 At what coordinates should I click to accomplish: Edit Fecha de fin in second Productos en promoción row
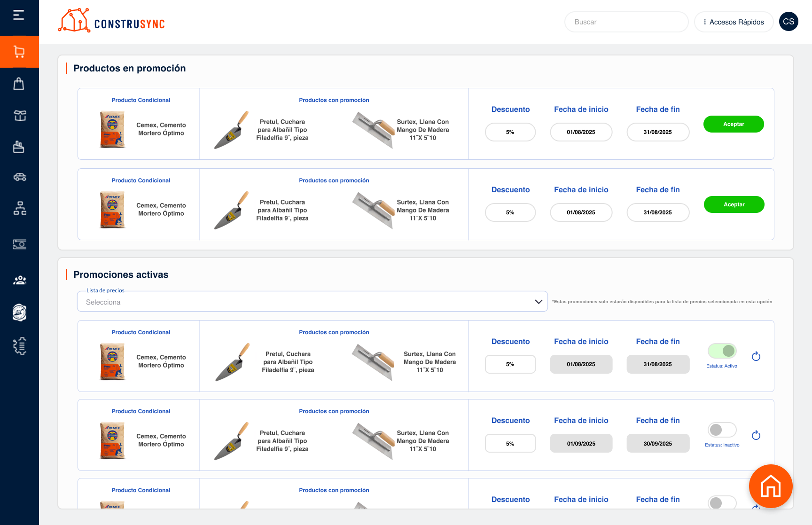pos(658,212)
